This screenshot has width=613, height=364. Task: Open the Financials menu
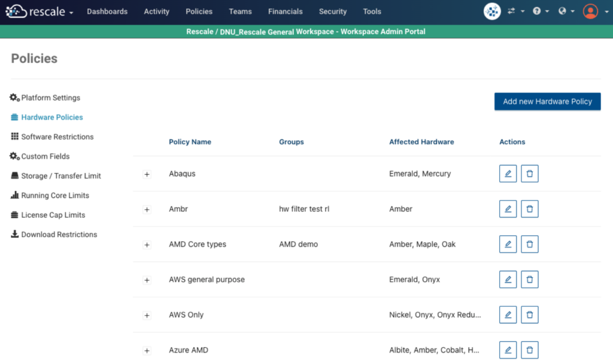click(x=285, y=11)
